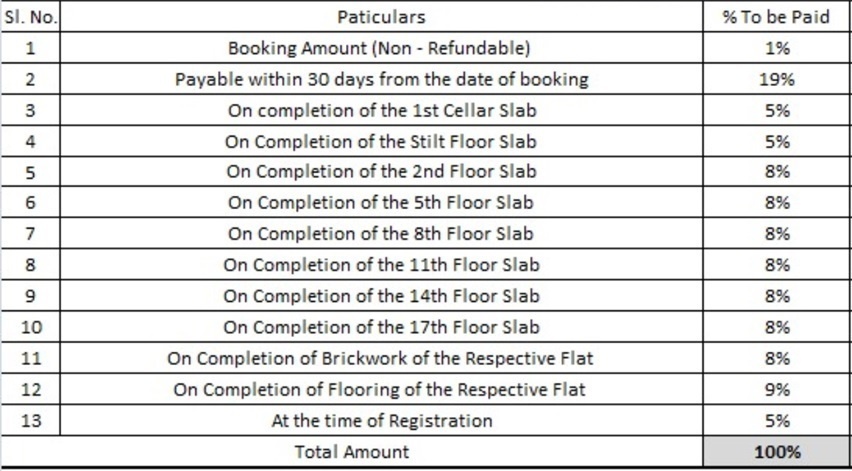This screenshot has height=471, width=852.
Task: Click the 'Sl. No.' column header
Action: (x=30, y=17)
